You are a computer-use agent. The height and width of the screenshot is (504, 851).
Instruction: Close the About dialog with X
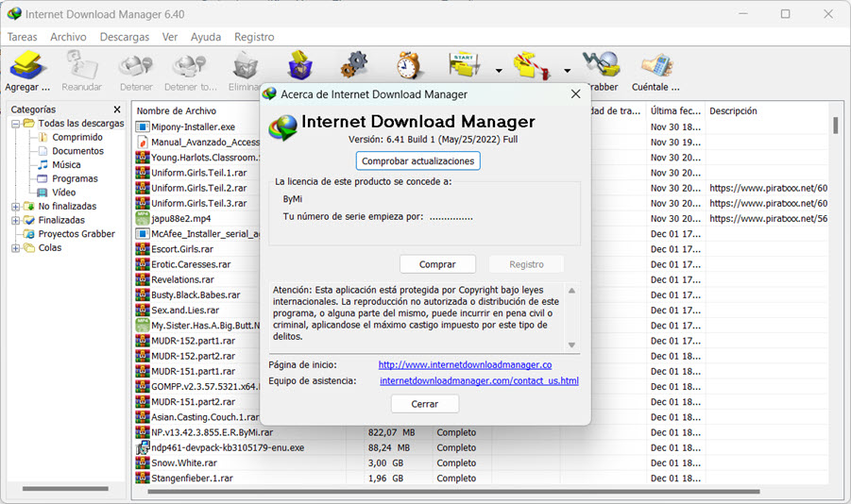[x=576, y=93]
